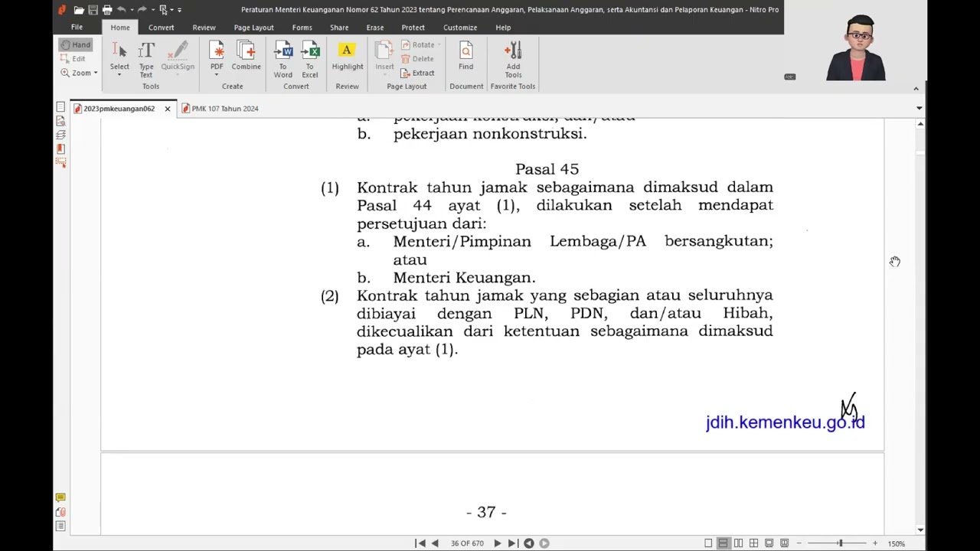Open the Comments panel at sidebar bottom
Screen dimensions: 980x551
tap(60, 497)
